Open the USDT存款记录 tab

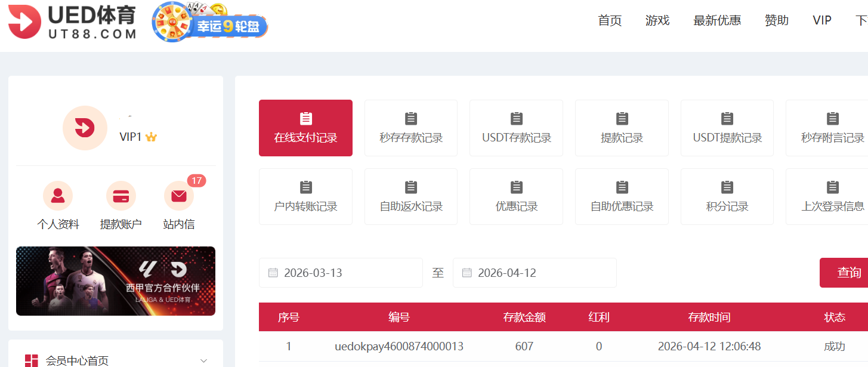coord(516,128)
